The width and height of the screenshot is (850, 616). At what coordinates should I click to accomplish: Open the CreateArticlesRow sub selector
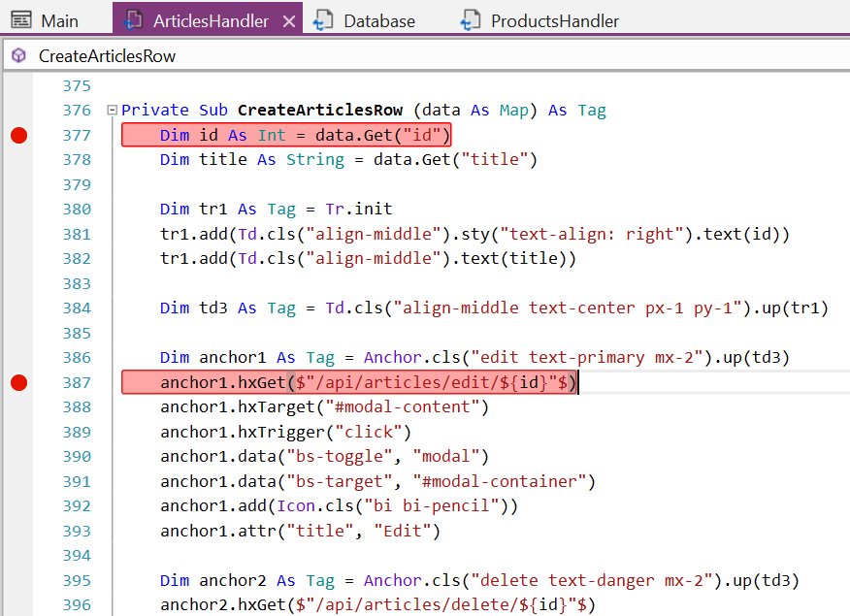(x=427, y=56)
